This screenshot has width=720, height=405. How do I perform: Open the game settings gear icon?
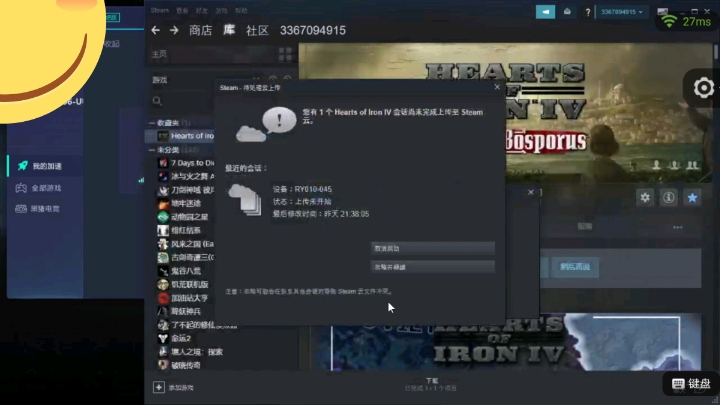(x=645, y=197)
